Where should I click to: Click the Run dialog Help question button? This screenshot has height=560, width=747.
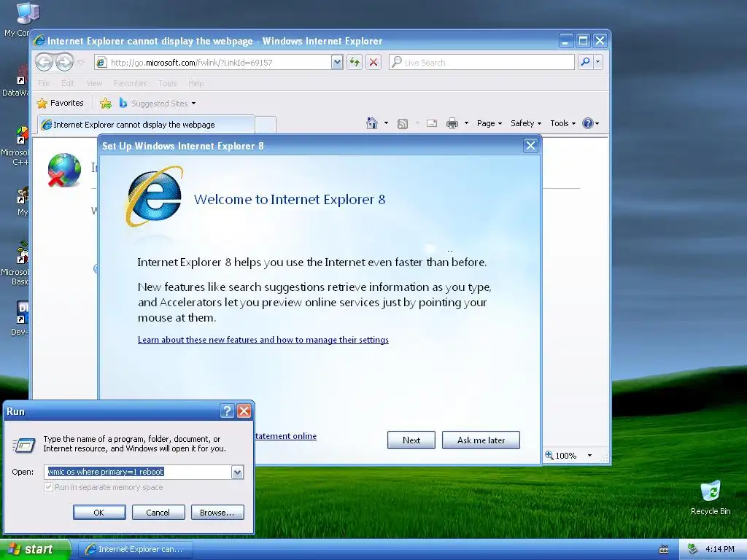228,411
